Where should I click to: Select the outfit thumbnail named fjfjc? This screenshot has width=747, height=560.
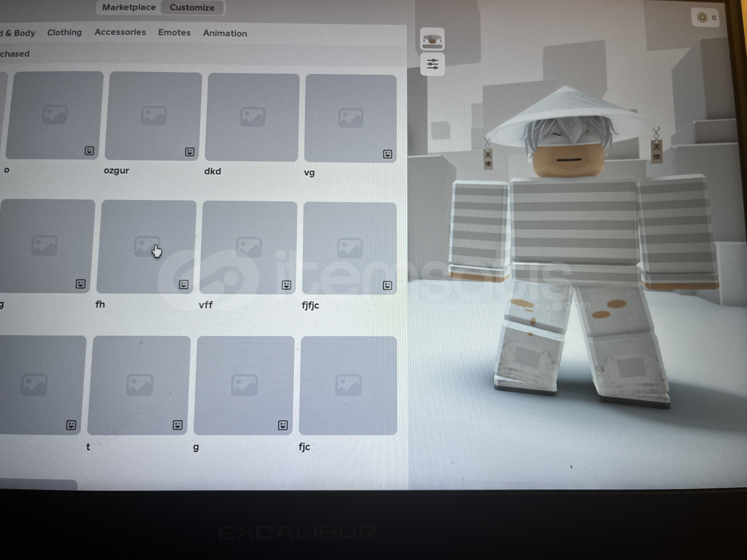pos(350,249)
